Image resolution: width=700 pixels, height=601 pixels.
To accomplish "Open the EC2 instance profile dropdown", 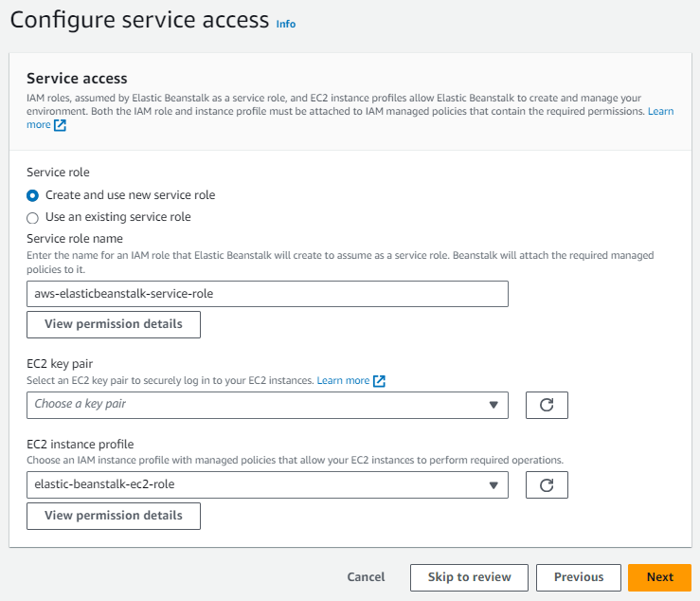I will 267,484.
